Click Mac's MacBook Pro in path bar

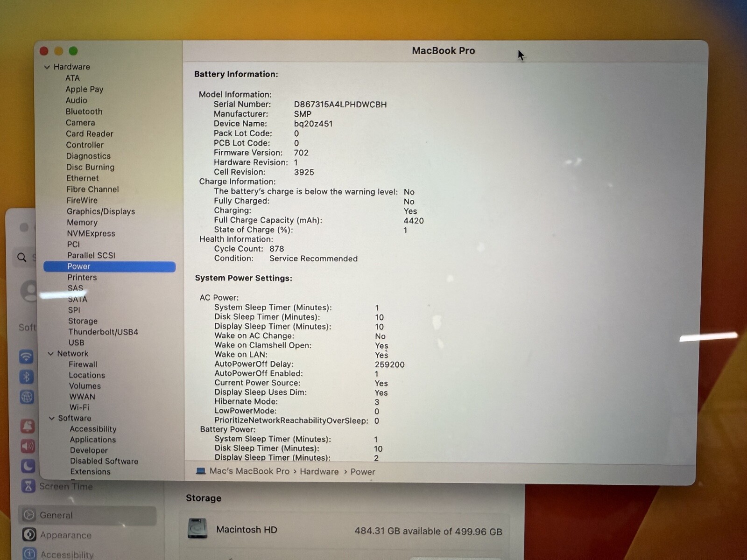[x=249, y=471]
